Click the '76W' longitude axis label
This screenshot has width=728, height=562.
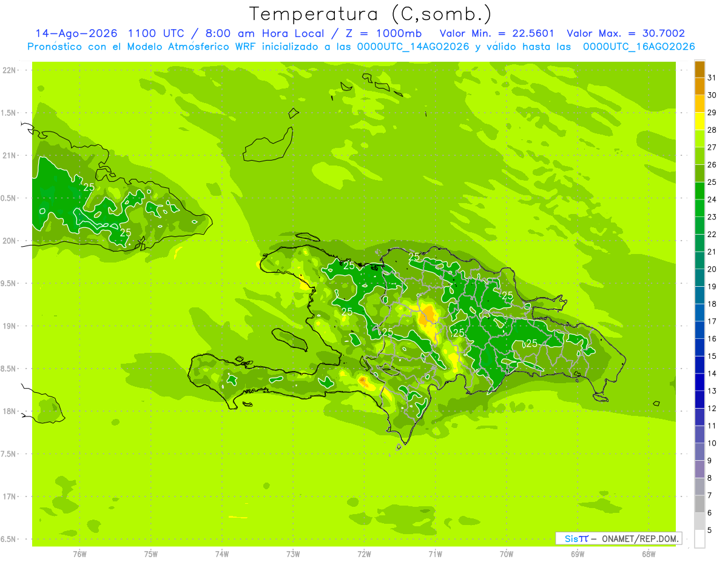(x=79, y=554)
